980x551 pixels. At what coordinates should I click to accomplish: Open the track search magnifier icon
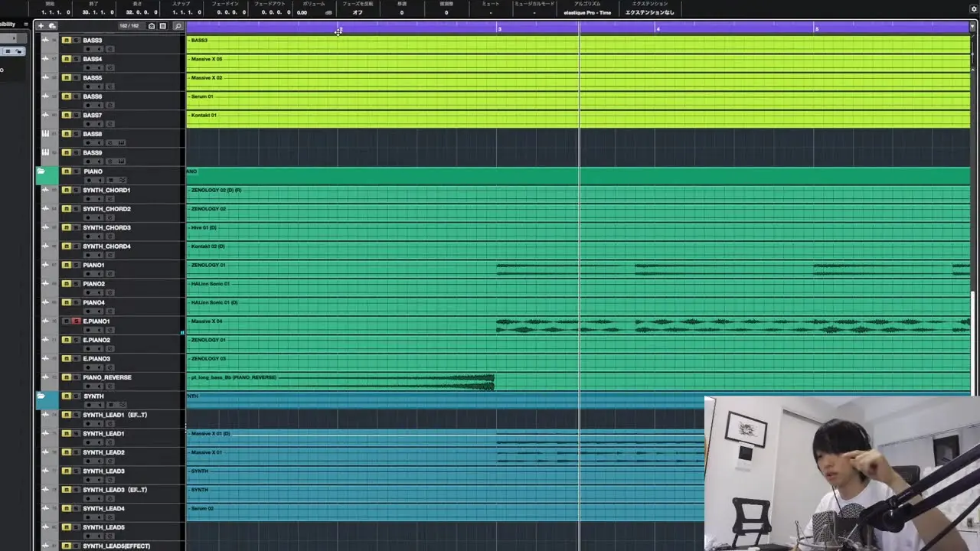point(178,26)
